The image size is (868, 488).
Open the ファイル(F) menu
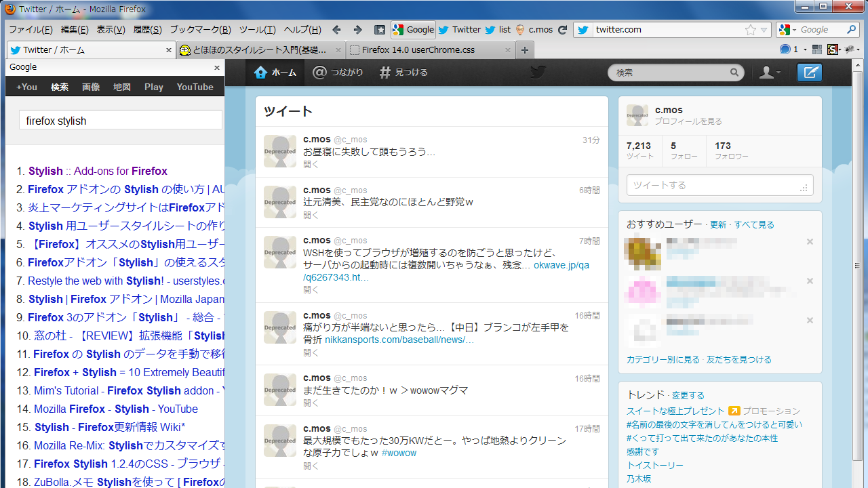(31, 30)
